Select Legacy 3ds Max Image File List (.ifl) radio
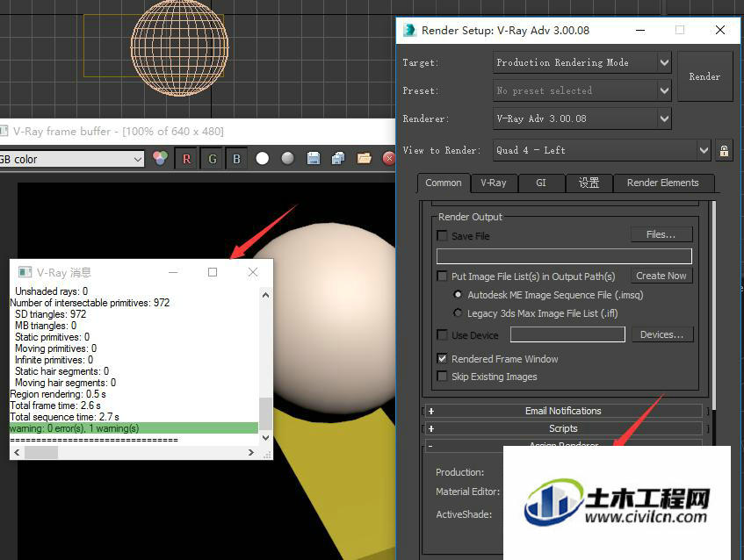744x560 pixels. tap(458, 313)
